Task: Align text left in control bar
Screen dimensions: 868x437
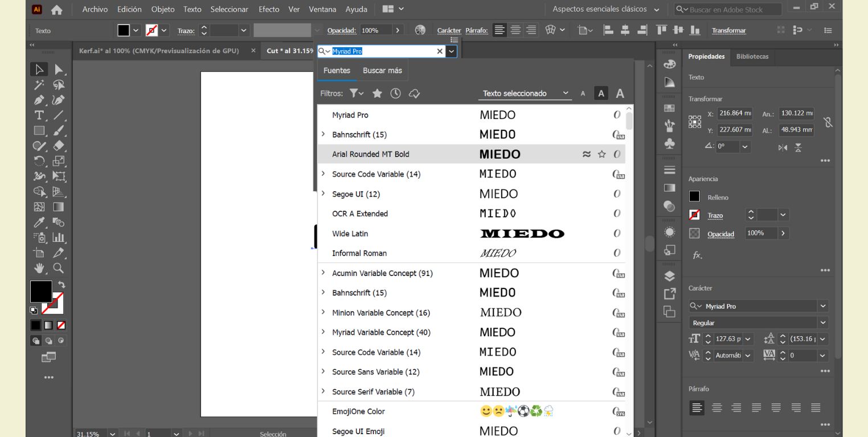Action: tap(499, 30)
